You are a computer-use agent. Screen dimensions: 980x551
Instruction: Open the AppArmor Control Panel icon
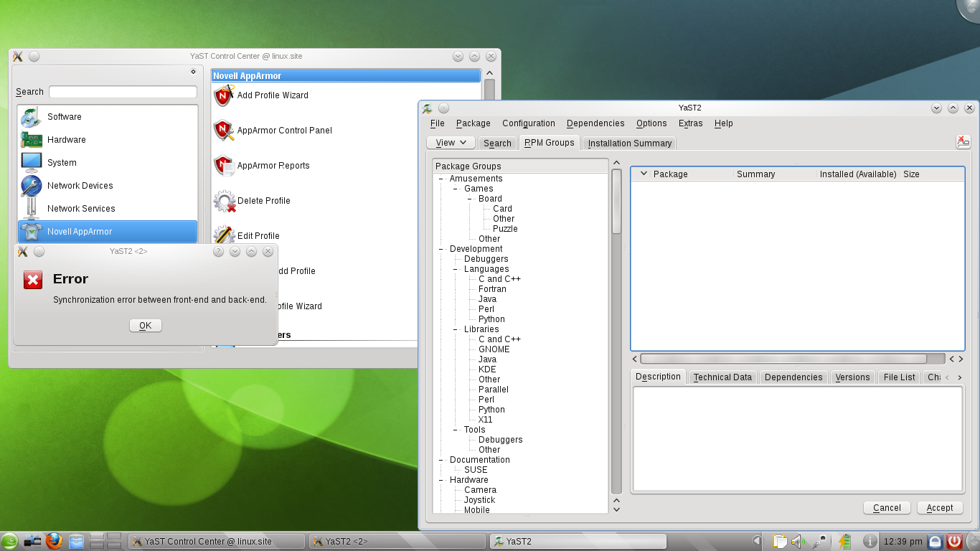(x=225, y=131)
